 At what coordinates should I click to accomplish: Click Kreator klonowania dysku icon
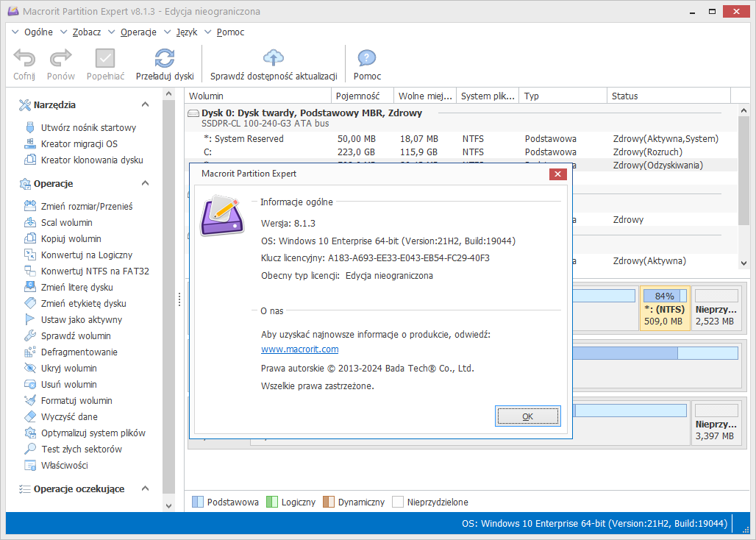point(30,160)
